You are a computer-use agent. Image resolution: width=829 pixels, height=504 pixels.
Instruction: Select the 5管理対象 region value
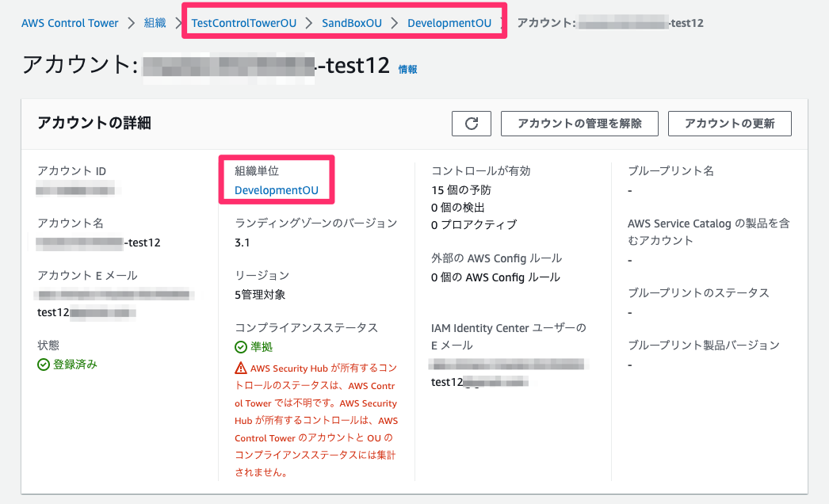pos(260,295)
